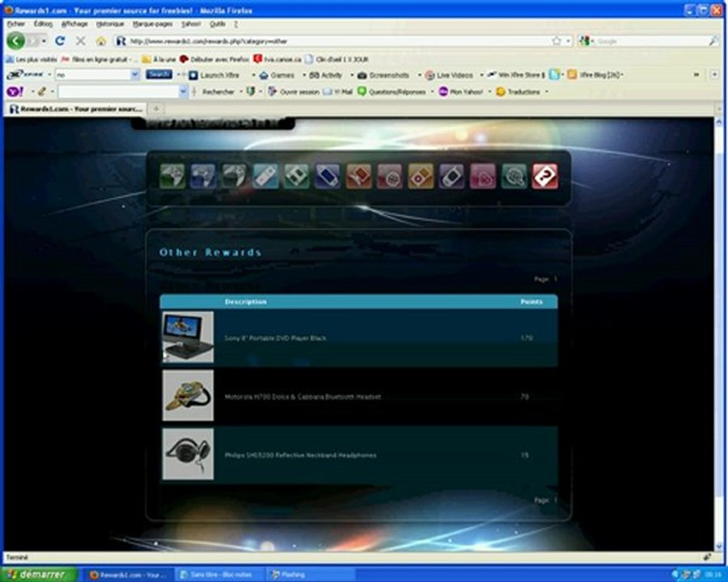Open the Marque-pages menu
This screenshot has height=582, width=728.
(x=152, y=23)
